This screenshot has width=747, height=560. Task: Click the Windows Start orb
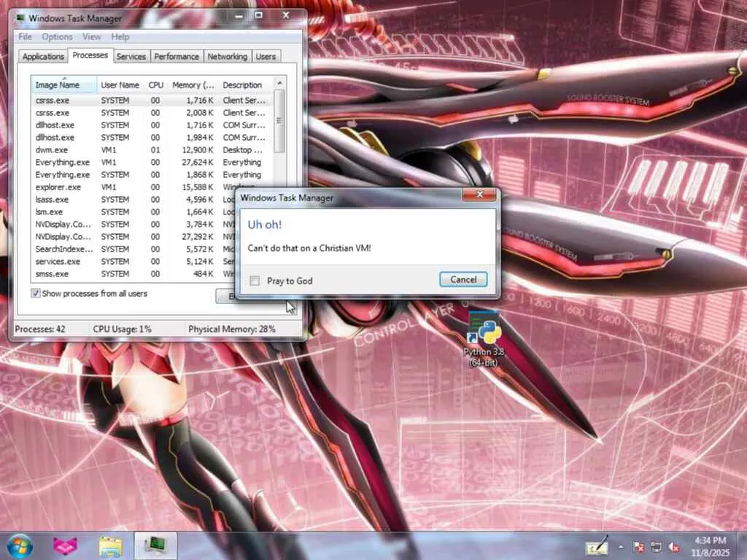click(x=20, y=546)
